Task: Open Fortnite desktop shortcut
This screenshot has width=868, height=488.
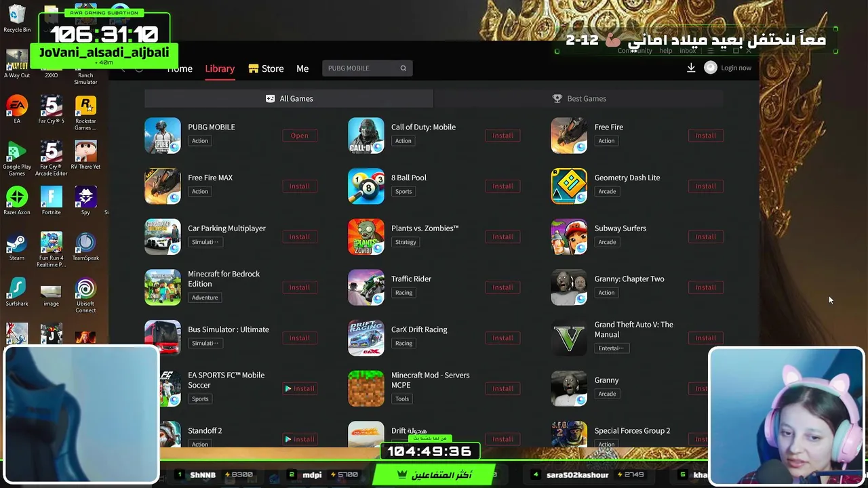Action: 51,201
